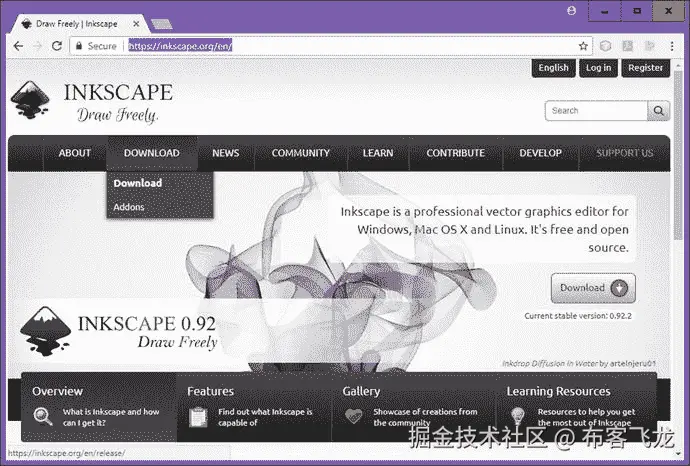Open the DOWNLOAD menu
The image size is (690, 466).
151,153
